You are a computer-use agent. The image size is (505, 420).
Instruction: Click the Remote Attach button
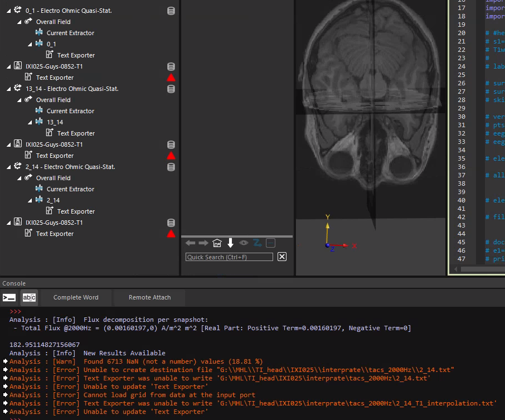[150, 297]
